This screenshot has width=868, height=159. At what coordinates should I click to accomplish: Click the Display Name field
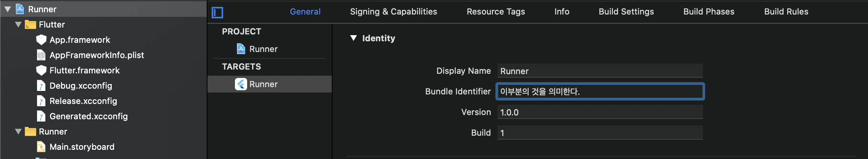click(x=600, y=71)
